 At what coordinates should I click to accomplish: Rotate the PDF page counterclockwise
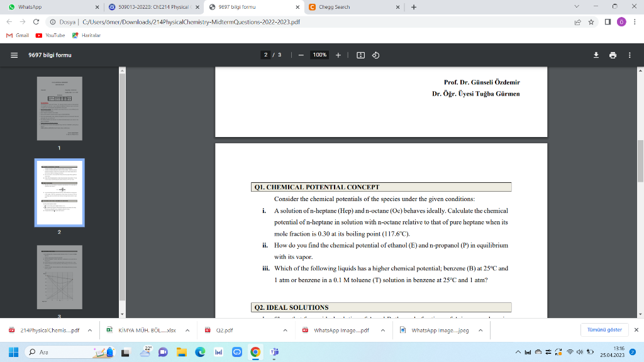coord(375,55)
